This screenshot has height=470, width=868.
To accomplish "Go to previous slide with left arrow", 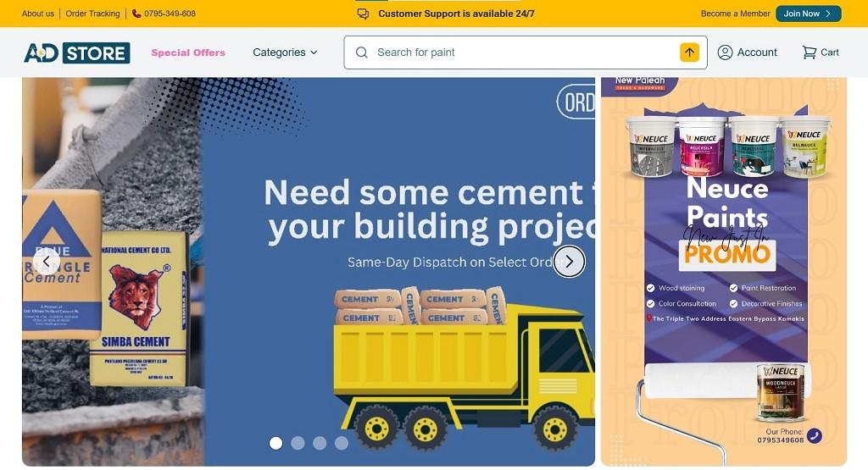I will (47, 262).
